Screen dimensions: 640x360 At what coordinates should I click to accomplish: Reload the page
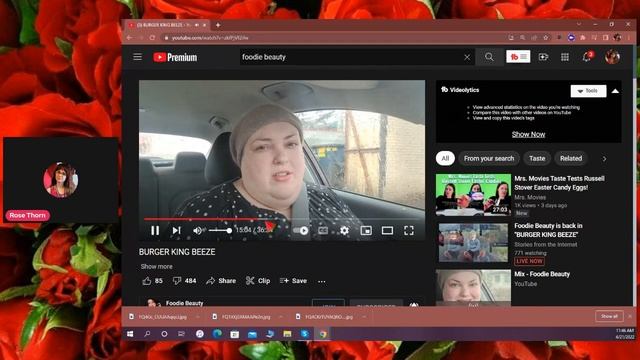click(152, 38)
